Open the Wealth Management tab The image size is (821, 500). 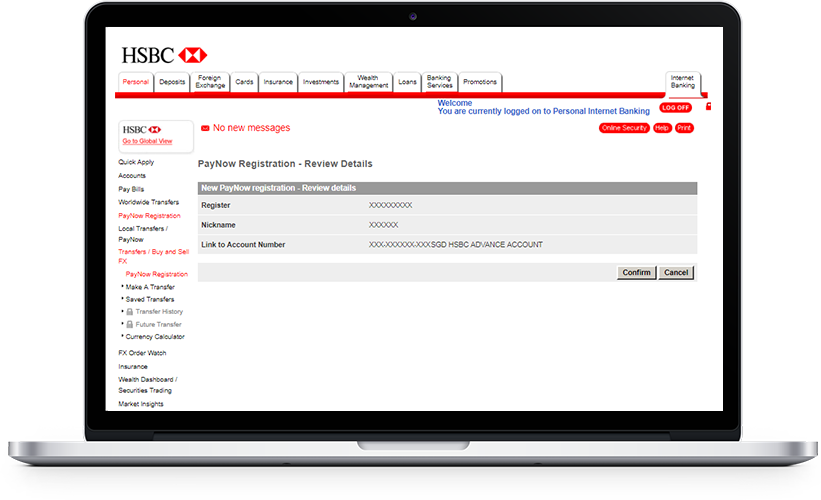click(x=369, y=82)
